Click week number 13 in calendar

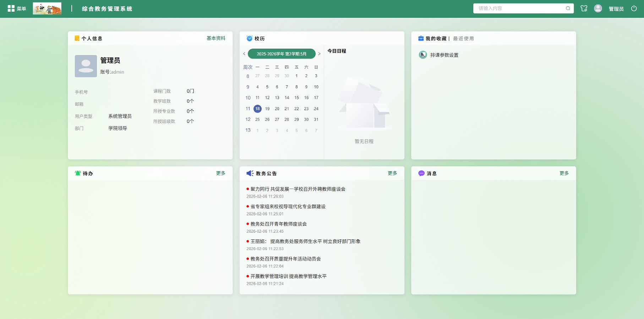tap(248, 130)
